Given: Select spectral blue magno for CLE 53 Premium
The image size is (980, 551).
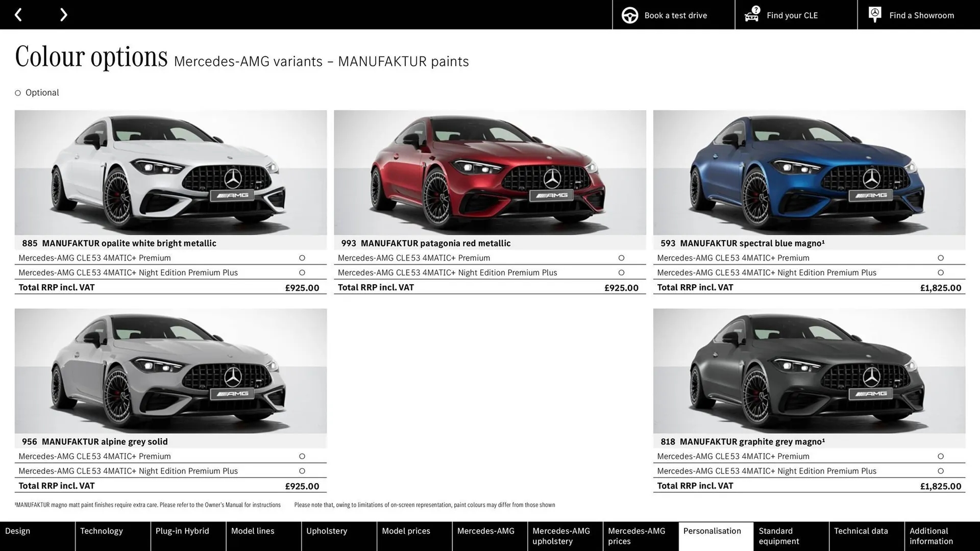Looking at the screenshot, I should pos(941,258).
